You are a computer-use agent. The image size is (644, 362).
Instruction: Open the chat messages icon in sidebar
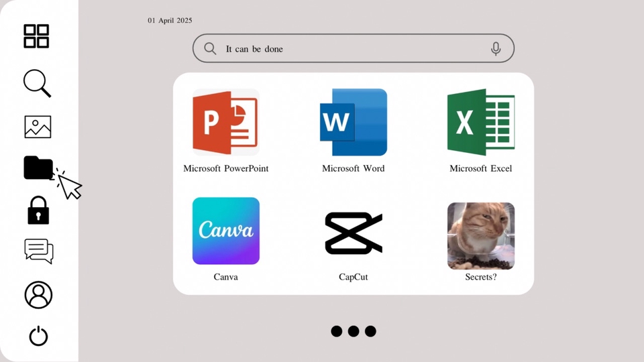[x=38, y=251]
